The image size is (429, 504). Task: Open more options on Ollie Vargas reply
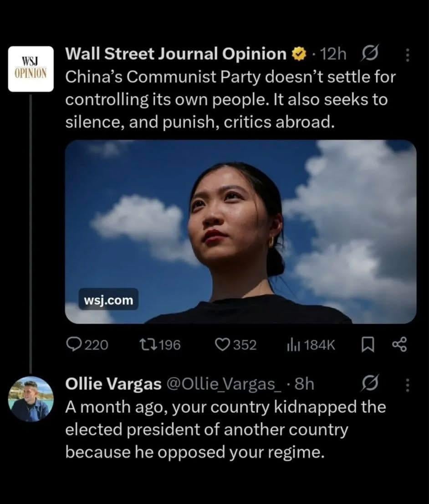pos(407,386)
